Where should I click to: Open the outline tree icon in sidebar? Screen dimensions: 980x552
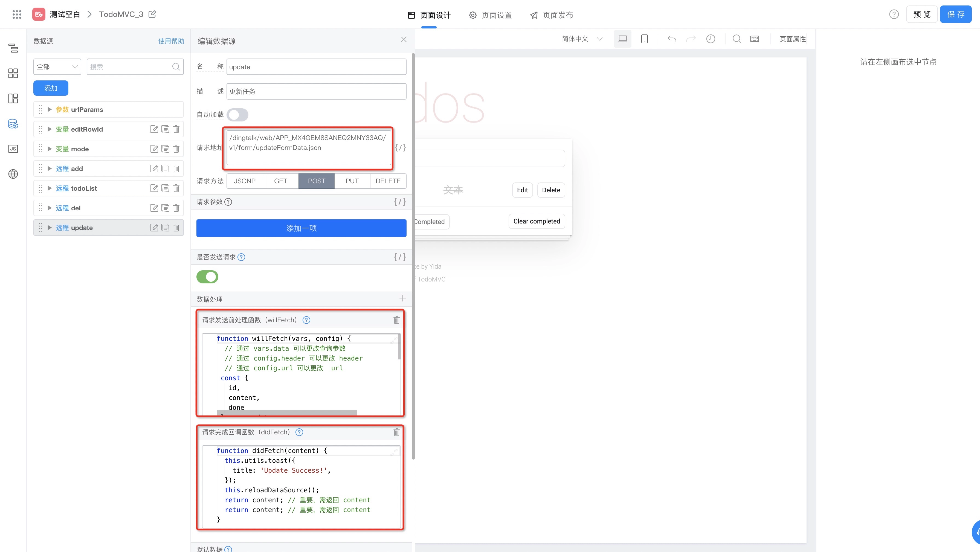click(13, 48)
